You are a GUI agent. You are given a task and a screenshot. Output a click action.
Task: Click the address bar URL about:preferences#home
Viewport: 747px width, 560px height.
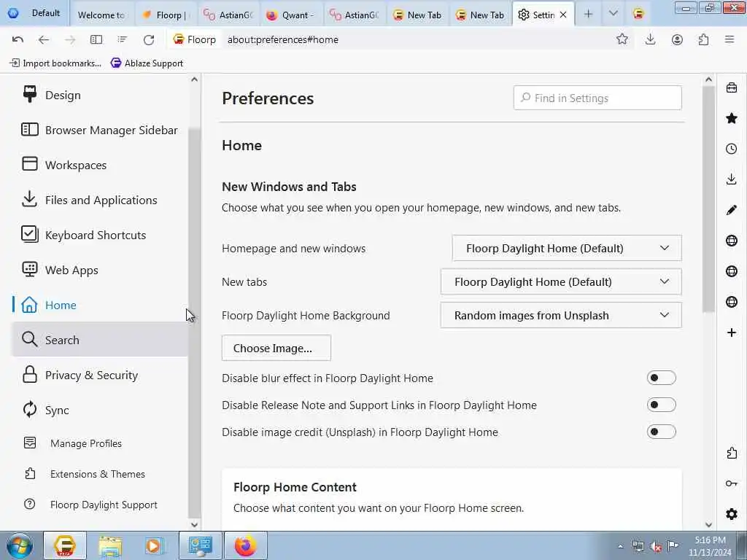coord(283,39)
